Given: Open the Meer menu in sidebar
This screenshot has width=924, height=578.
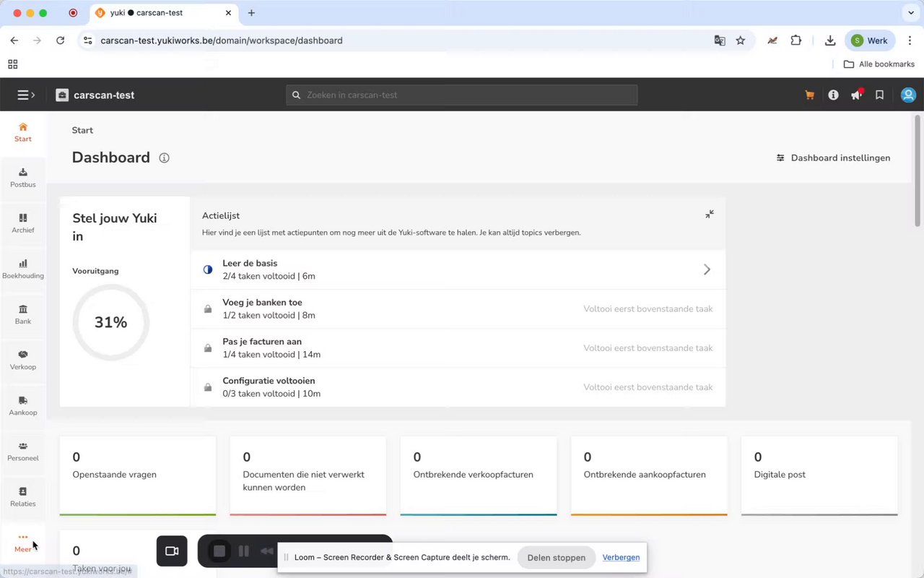Looking at the screenshot, I should tap(23, 542).
